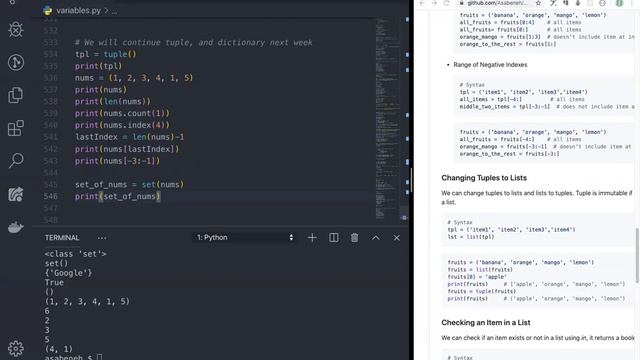Click code line 'tpl = tuple()'
Screen dimensions: 640x360
click(x=105, y=54)
